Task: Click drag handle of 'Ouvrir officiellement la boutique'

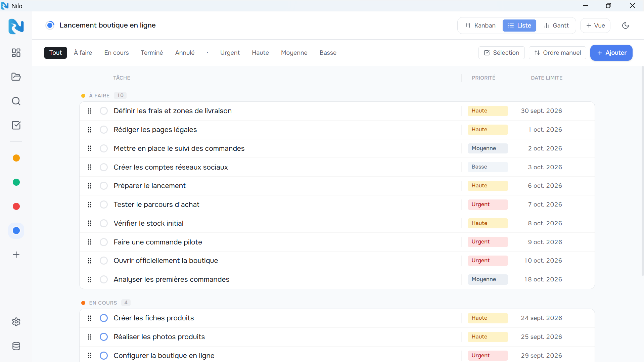Action: coord(89,261)
